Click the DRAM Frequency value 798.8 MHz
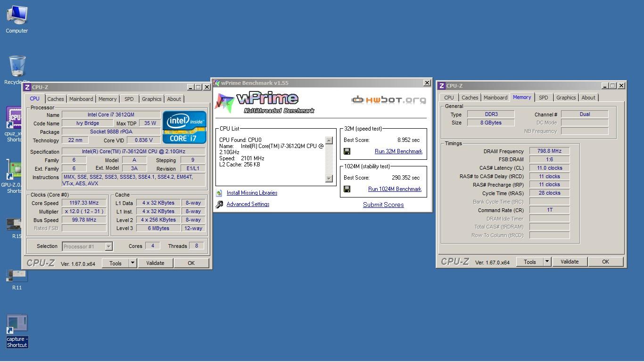 click(x=549, y=151)
